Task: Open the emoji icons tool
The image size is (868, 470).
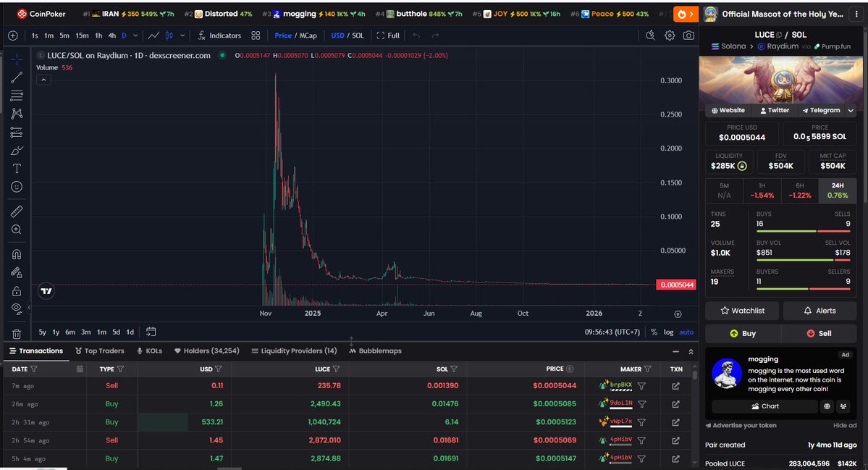Action: coord(17,187)
